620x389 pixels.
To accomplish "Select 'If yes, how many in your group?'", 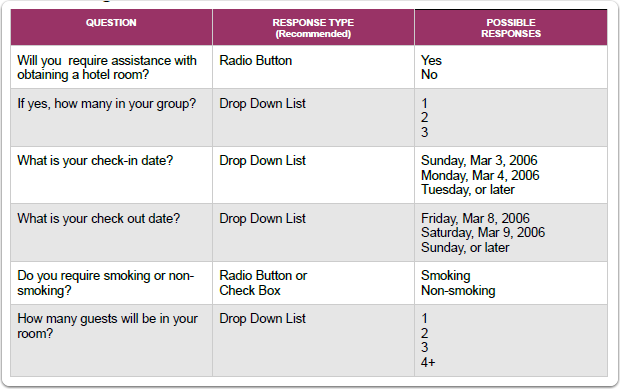I will [106, 104].
